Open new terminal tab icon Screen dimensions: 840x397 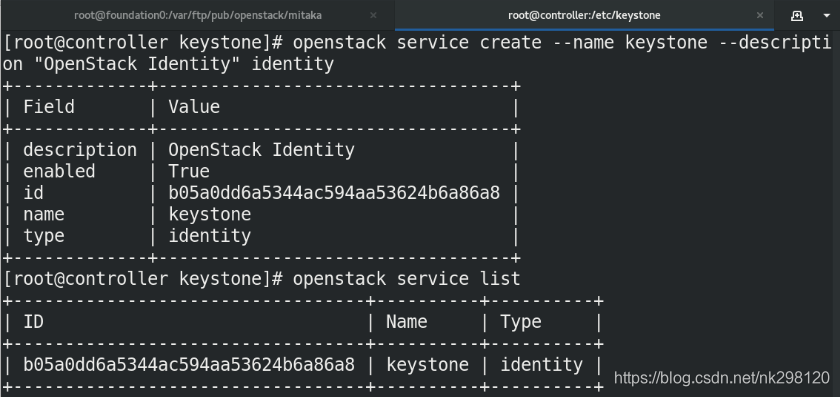pos(797,16)
